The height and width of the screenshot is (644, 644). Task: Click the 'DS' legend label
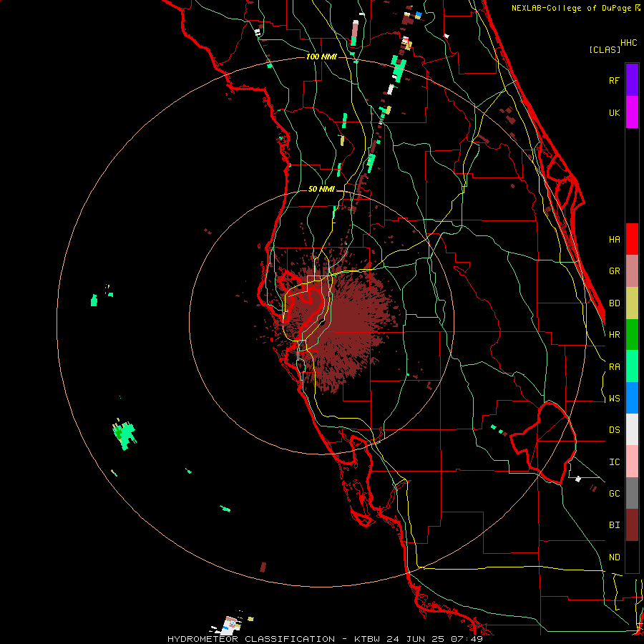614,430
